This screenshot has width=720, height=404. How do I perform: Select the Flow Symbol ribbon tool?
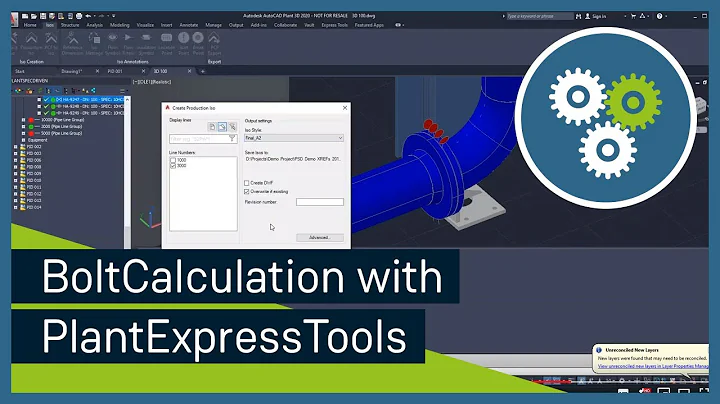point(112,44)
